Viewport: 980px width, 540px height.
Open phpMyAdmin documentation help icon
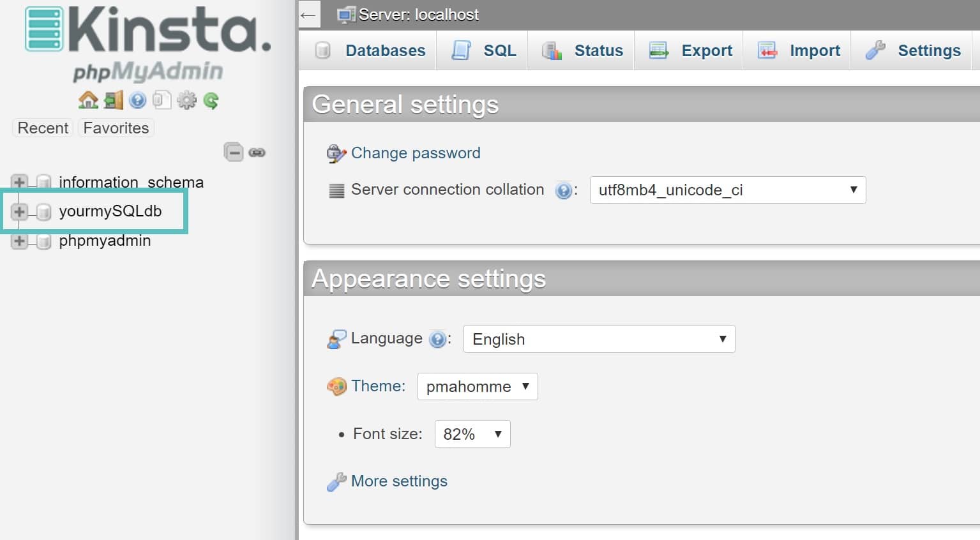click(137, 100)
